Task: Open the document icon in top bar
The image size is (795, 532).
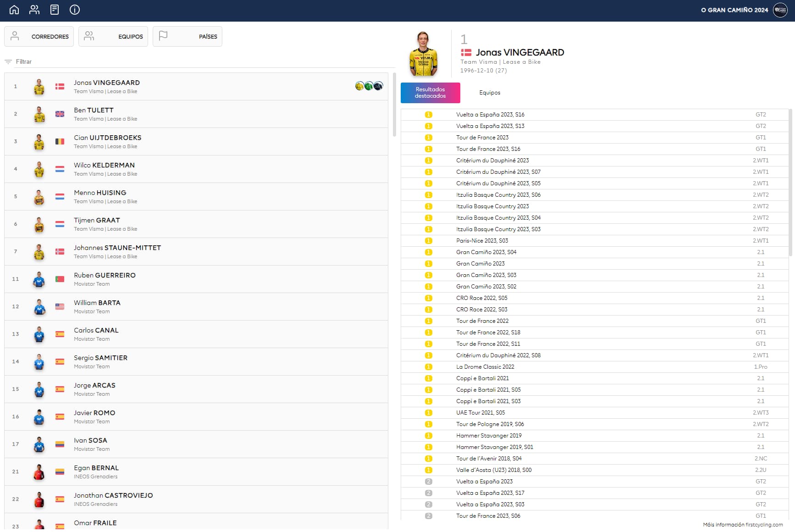Action: pyautogui.click(x=55, y=10)
